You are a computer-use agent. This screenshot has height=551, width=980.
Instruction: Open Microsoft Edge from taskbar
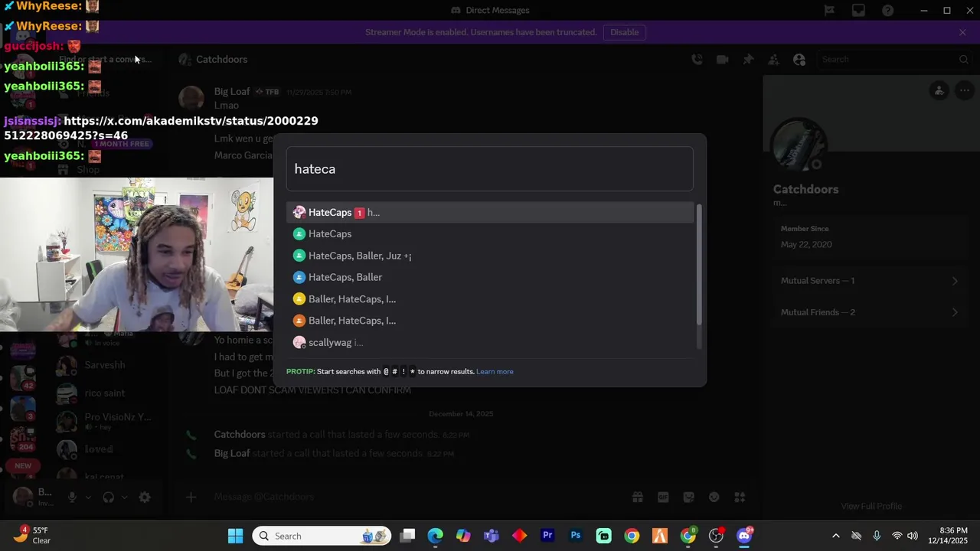435,536
